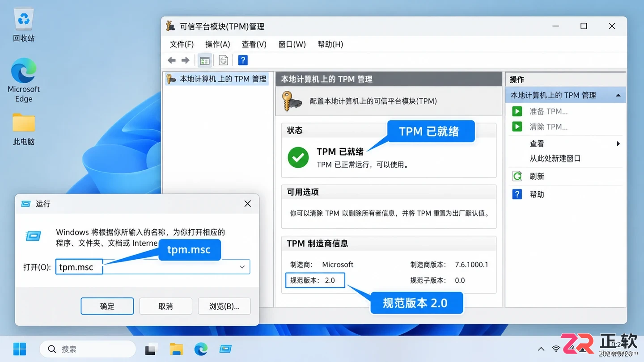Viewport: 644px width, 362px height.
Task: Click the text 'TPM 已正常运行，可以使用。'
Action: (363, 164)
